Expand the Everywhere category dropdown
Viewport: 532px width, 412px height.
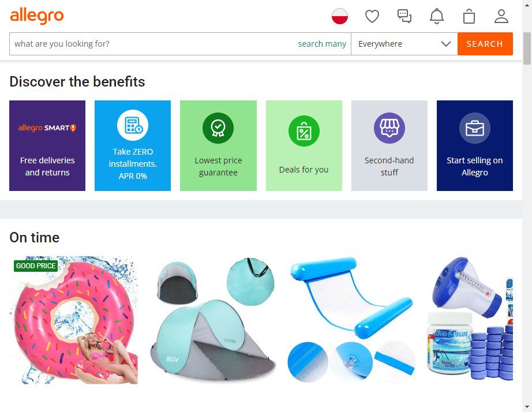point(404,44)
